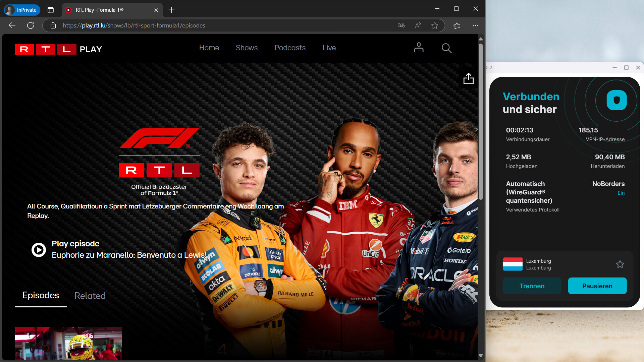Open the Shows menu item
The image size is (644, 362).
[x=247, y=48]
